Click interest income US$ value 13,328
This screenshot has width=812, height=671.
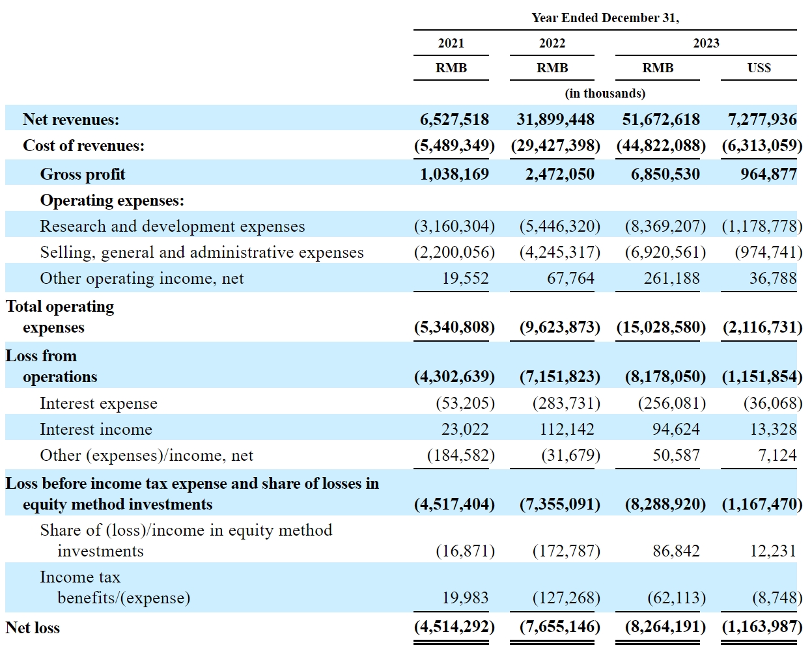tap(773, 430)
